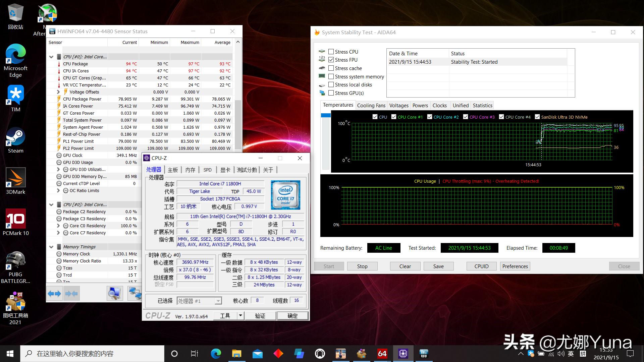Open the SPD tab in CPU-Z

click(x=207, y=170)
